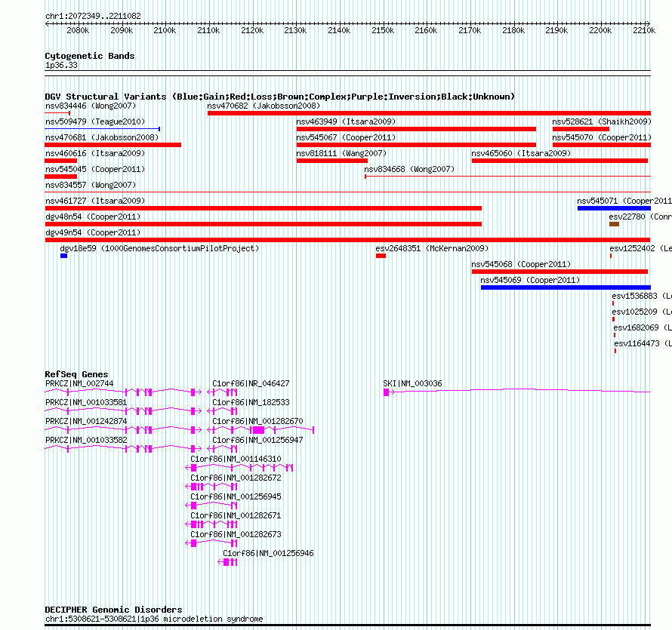The width and height of the screenshot is (672, 630).
Task: Select the magenta SKI first exon block
Action: (386, 392)
